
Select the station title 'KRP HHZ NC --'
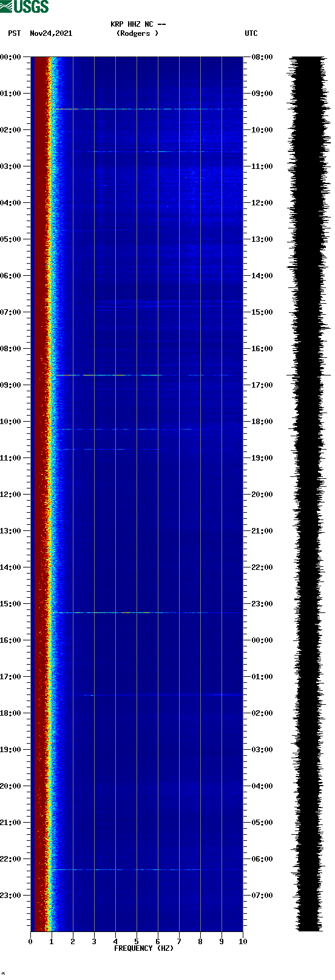pyautogui.click(x=138, y=24)
